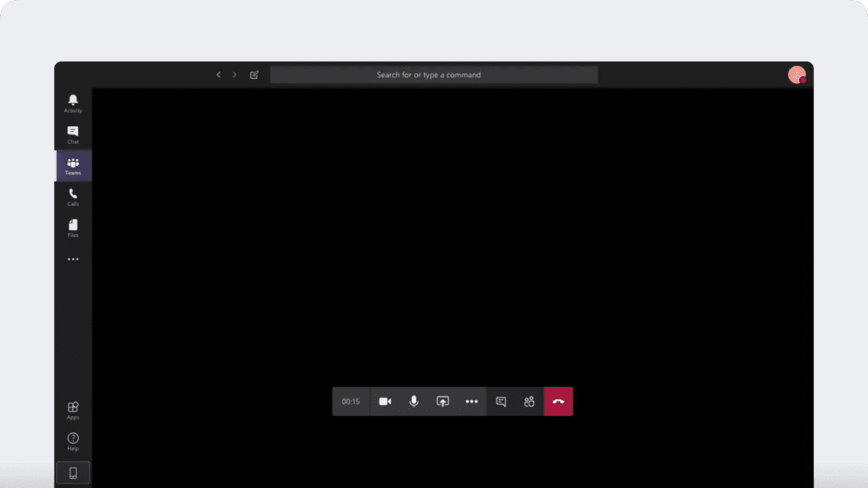Open the in-meeting chat conversation
This screenshot has width=868, height=488.
tap(500, 401)
